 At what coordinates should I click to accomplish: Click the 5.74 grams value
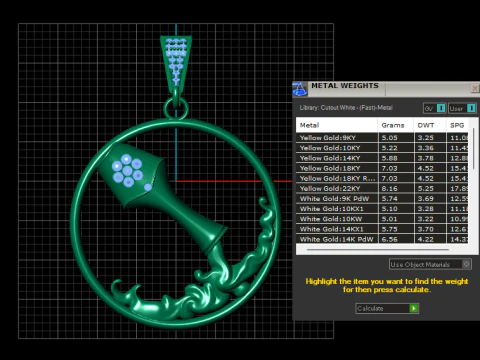pos(389,199)
